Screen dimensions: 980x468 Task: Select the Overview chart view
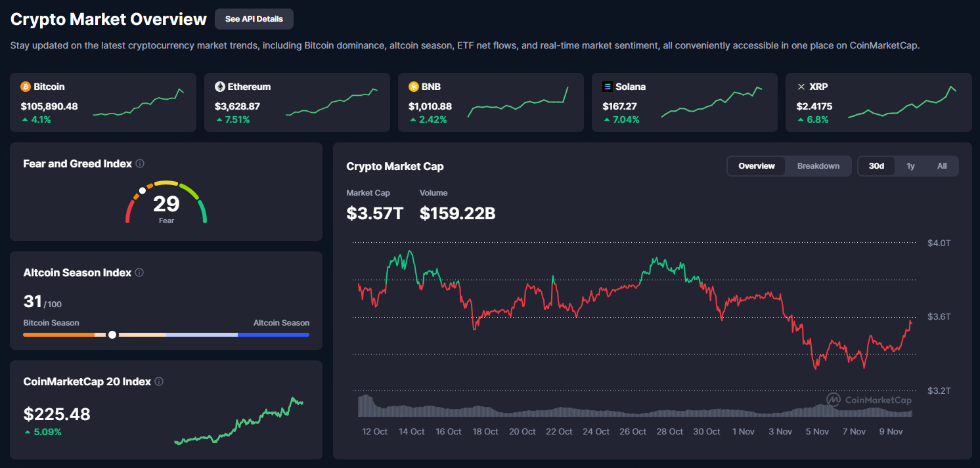point(757,166)
